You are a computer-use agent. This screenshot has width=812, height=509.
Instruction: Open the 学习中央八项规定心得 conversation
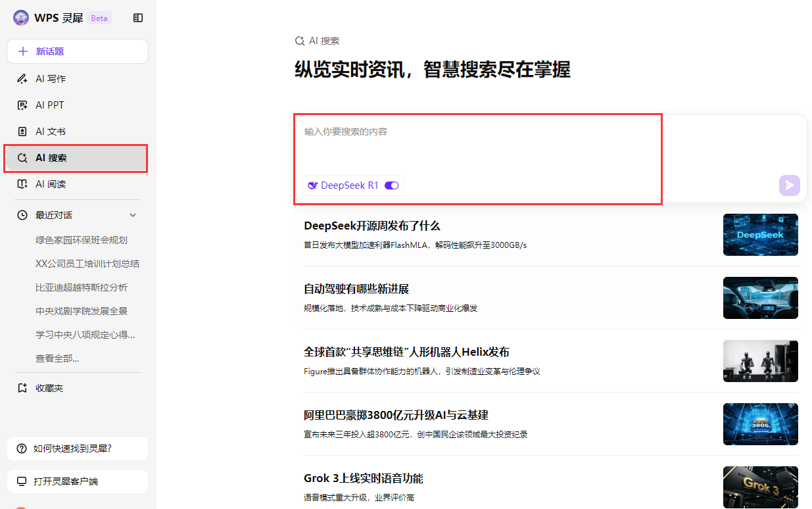click(x=85, y=335)
